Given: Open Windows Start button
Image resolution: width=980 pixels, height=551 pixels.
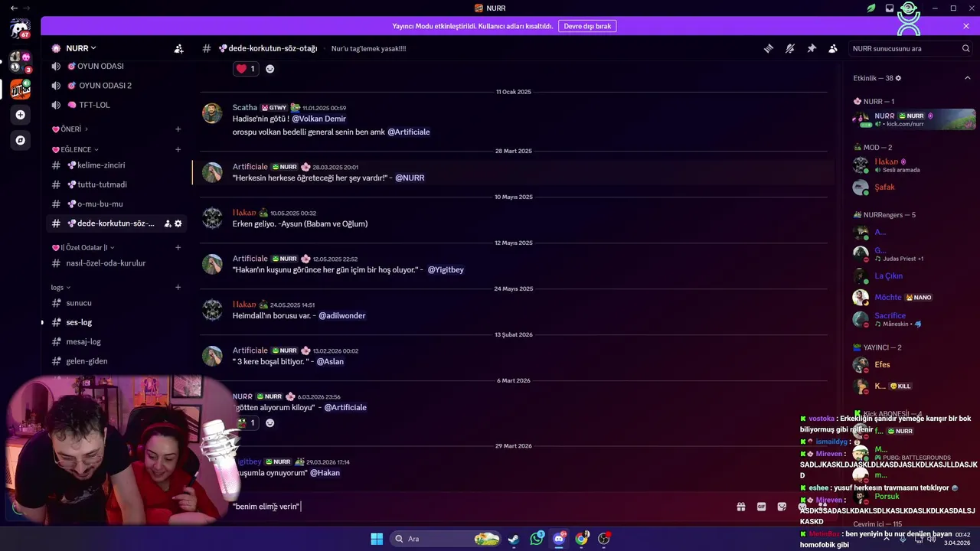Looking at the screenshot, I should click(377, 539).
